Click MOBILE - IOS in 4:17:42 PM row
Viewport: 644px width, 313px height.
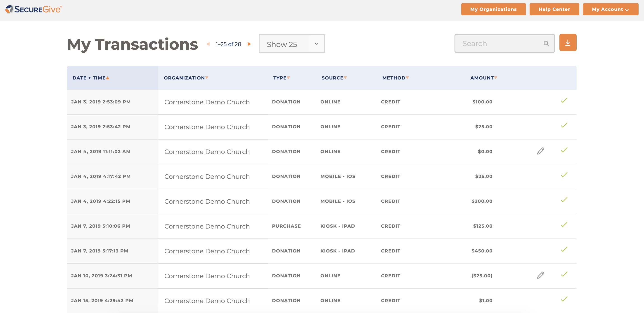pyautogui.click(x=338, y=176)
